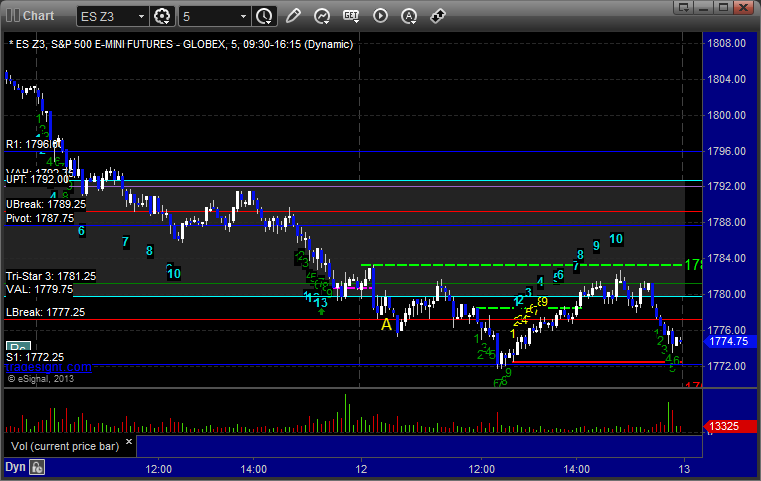Open the chart settings gear menu

pyautogui.click(x=162, y=16)
